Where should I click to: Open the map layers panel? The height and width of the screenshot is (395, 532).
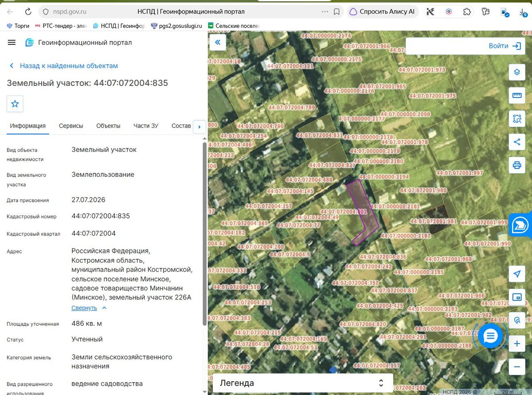pyautogui.click(x=516, y=72)
